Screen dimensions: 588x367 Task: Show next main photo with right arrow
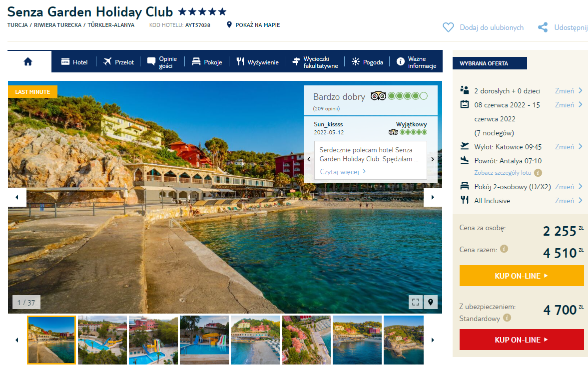[433, 197]
